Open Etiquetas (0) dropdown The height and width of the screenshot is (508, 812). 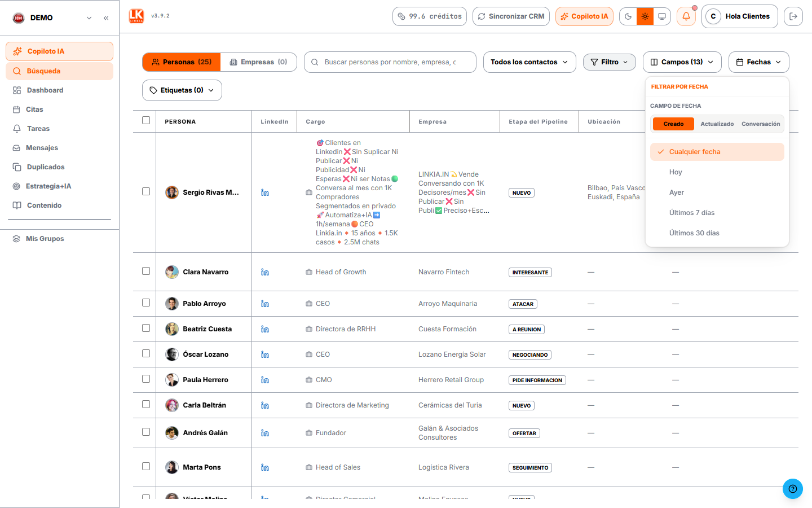click(x=182, y=90)
